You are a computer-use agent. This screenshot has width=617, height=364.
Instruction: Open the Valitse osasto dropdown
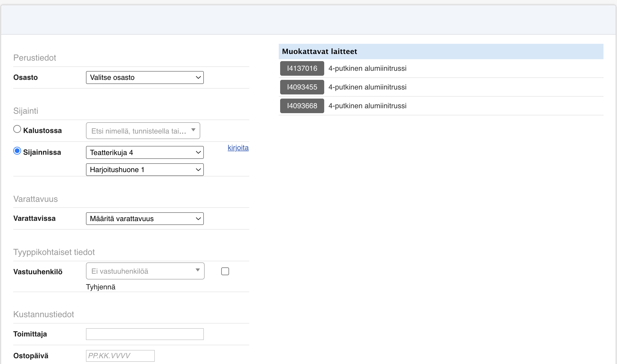(144, 78)
